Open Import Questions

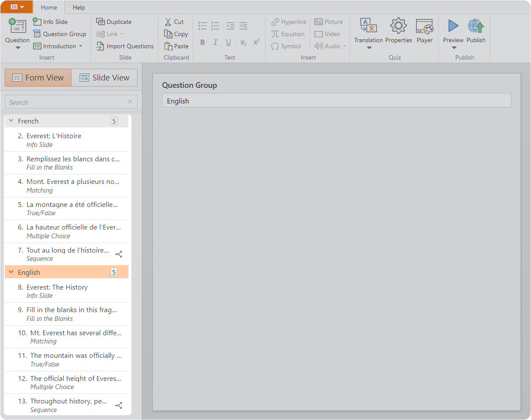(124, 46)
